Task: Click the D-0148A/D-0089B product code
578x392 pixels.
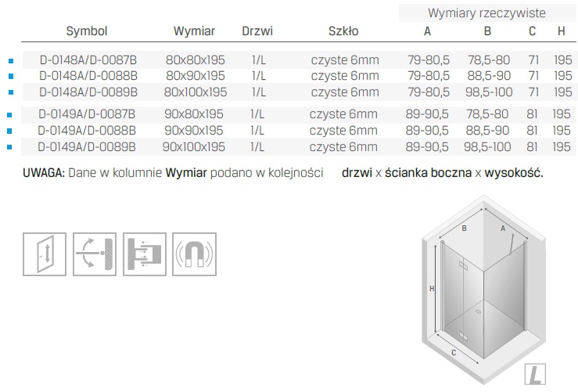Action: [88, 92]
